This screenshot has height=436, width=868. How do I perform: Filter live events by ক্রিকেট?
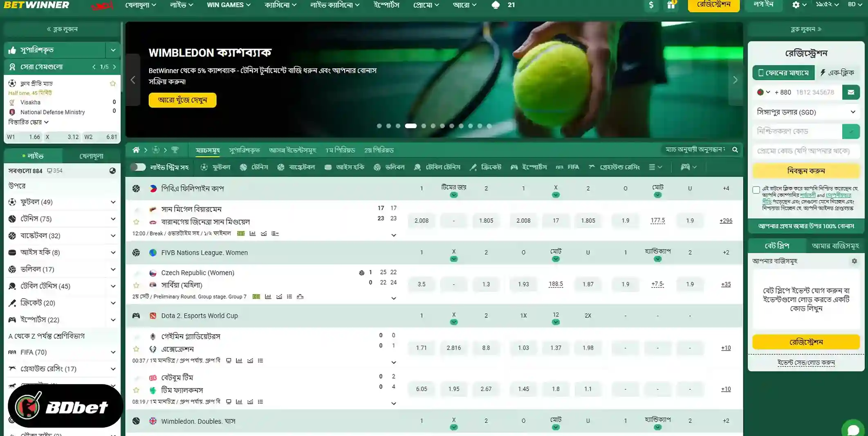click(486, 167)
